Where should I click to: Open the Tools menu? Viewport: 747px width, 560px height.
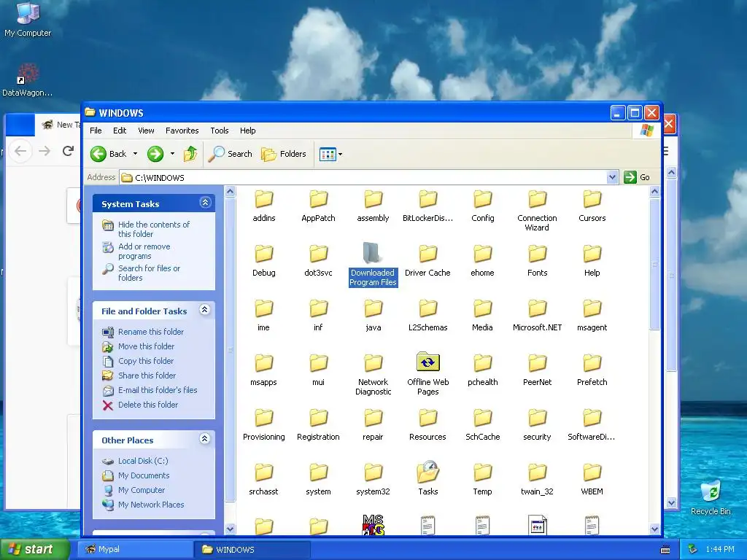pyautogui.click(x=220, y=131)
